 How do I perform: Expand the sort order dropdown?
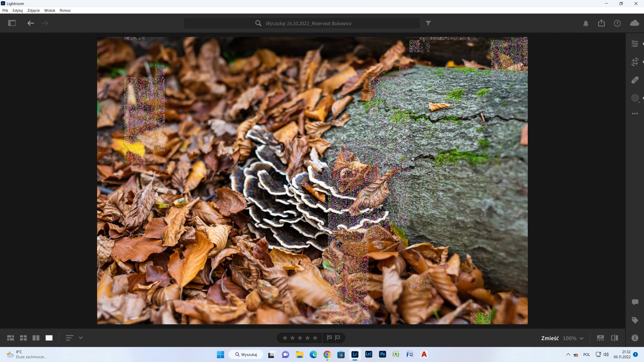[x=80, y=338]
